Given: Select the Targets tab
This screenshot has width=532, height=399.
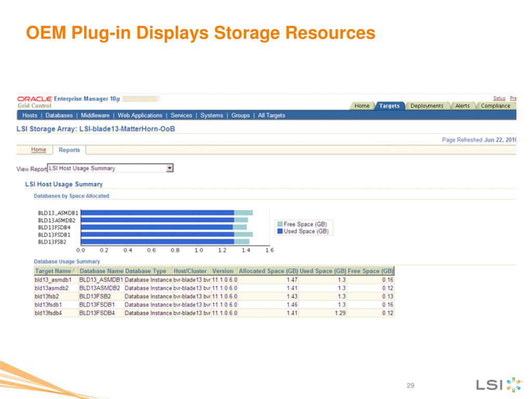Looking at the screenshot, I should tap(389, 106).
